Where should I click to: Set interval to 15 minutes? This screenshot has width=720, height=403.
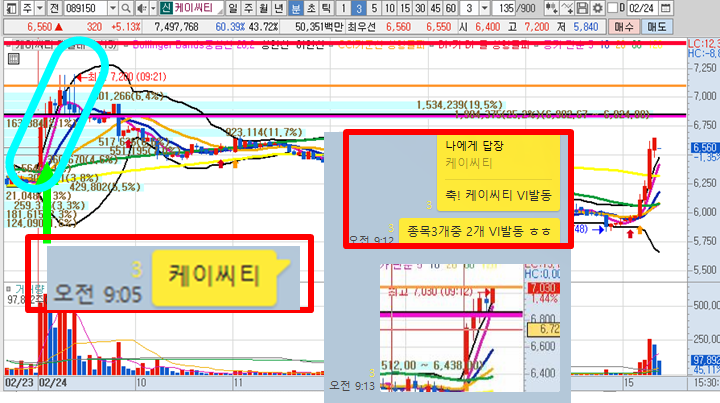click(x=405, y=8)
